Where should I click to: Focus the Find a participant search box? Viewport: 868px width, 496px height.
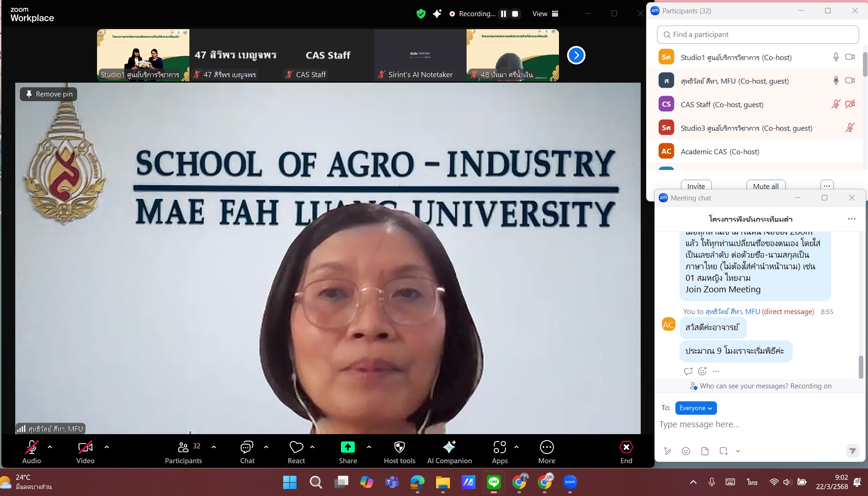pos(758,35)
